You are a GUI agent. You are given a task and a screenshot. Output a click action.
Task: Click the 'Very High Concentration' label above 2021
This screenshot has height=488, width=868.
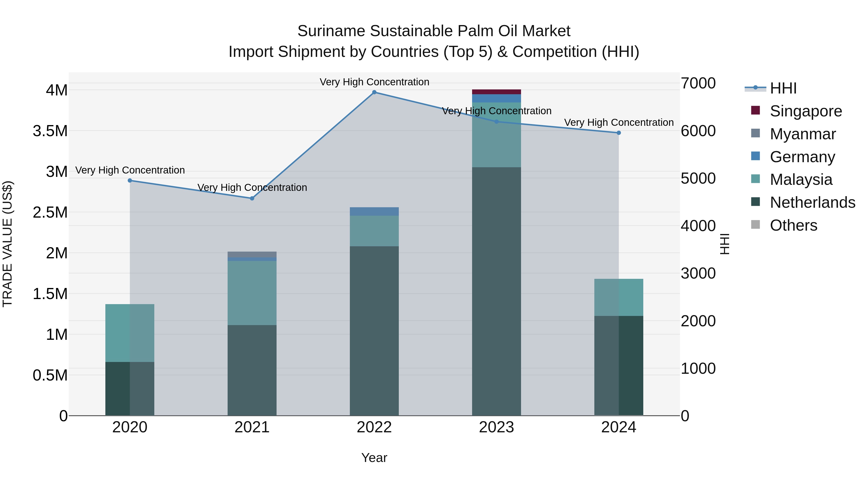252,187
